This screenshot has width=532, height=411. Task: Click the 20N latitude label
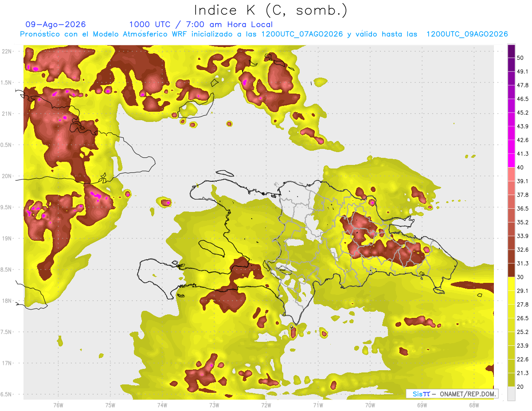(x=7, y=176)
